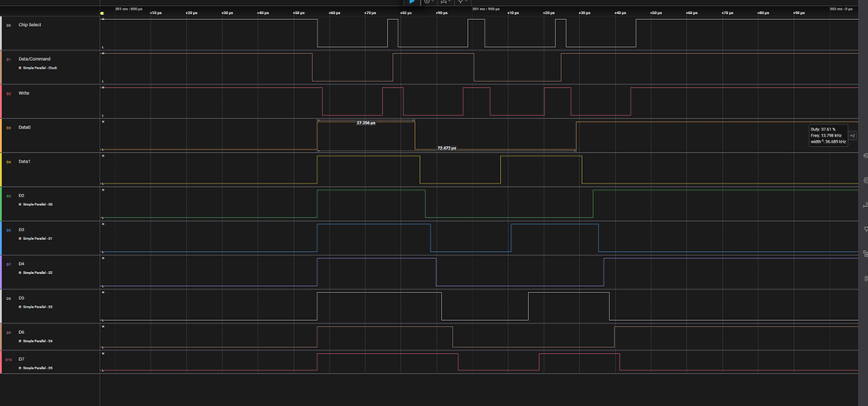Click the Simple Parallel - D3 analyzer label
The height and width of the screenshot is (406, 868).
click(x=36, y=307)
